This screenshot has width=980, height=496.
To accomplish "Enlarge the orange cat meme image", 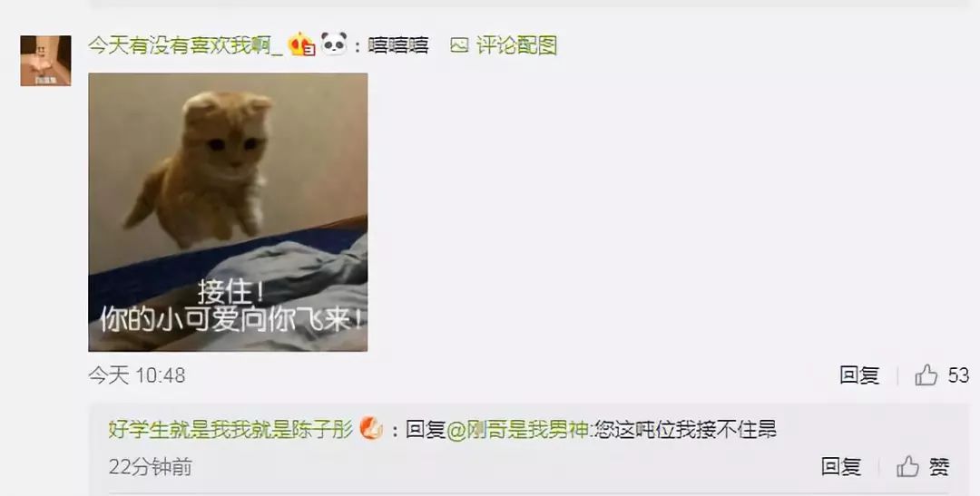I will pyautogui.click(x=228, y=212).
